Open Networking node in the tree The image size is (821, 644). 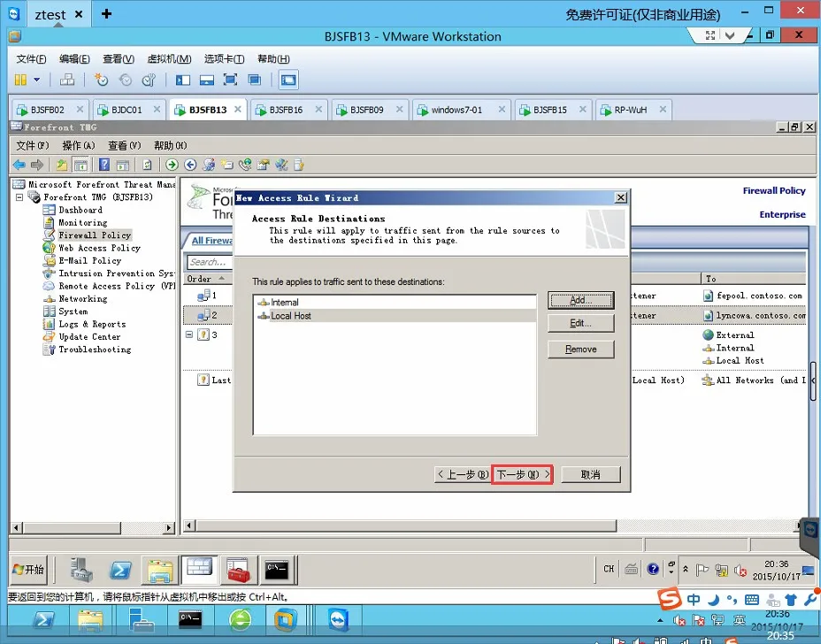pos(83,298)
